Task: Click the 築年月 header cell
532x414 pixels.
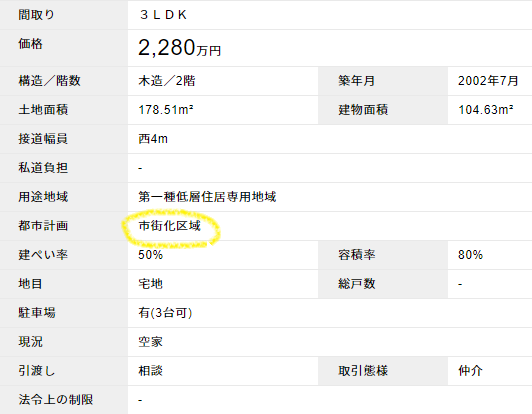Action: [x=356, y=81]
